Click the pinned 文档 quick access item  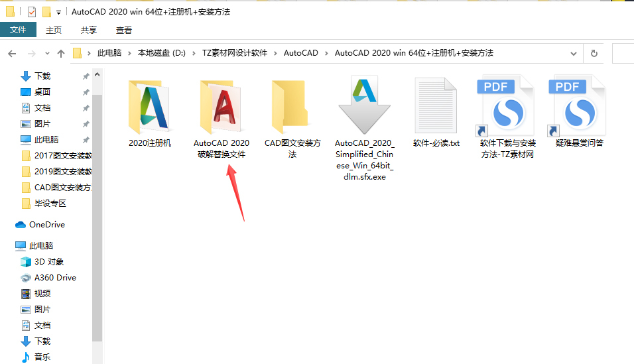42,108
